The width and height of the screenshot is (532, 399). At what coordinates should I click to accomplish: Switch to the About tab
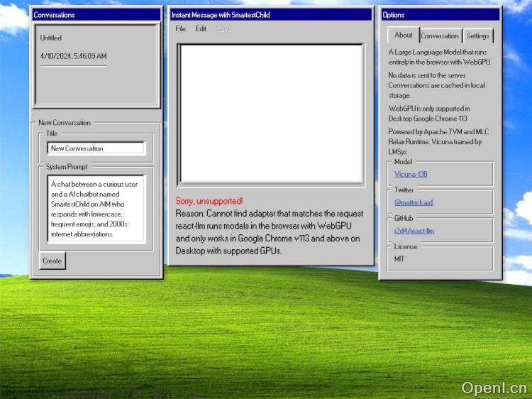tap(403, 35)
